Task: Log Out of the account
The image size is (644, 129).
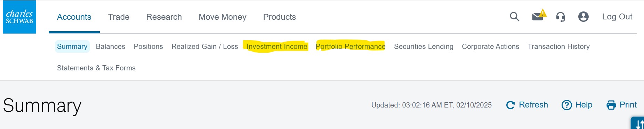Action: [617, 17]
